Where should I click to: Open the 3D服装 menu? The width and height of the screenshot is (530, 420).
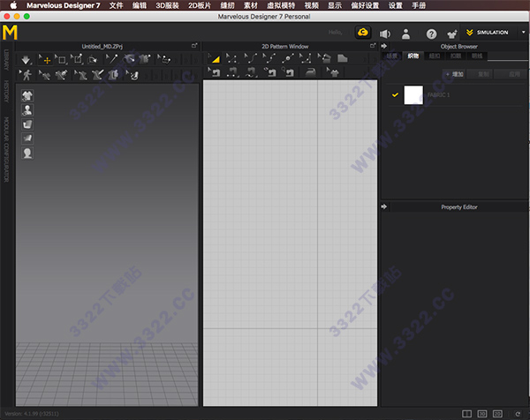(x=167, y=5)
